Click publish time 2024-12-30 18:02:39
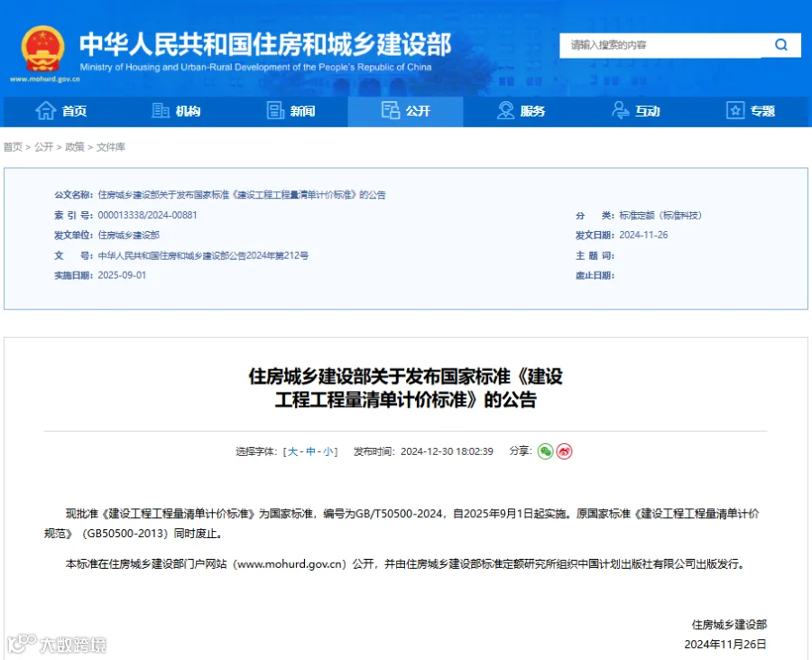 click(x=447, y=451)
